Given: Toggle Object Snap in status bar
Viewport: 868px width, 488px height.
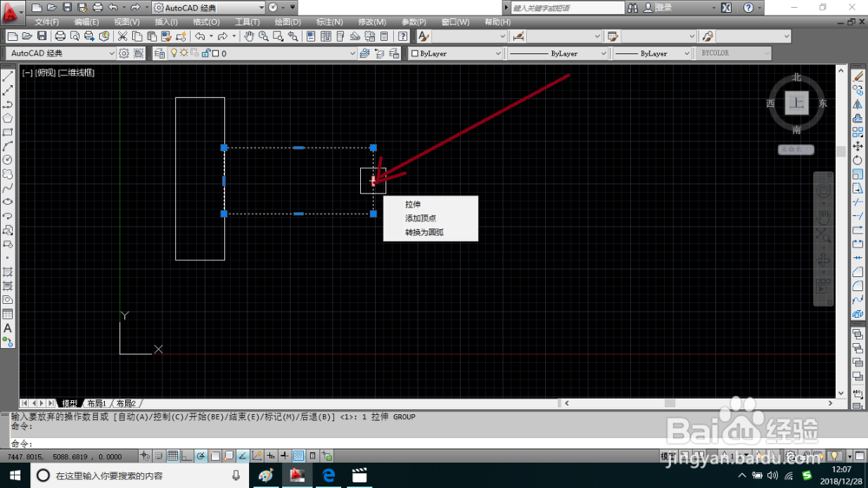Looking at the screenshot, I should click(214, 456).
